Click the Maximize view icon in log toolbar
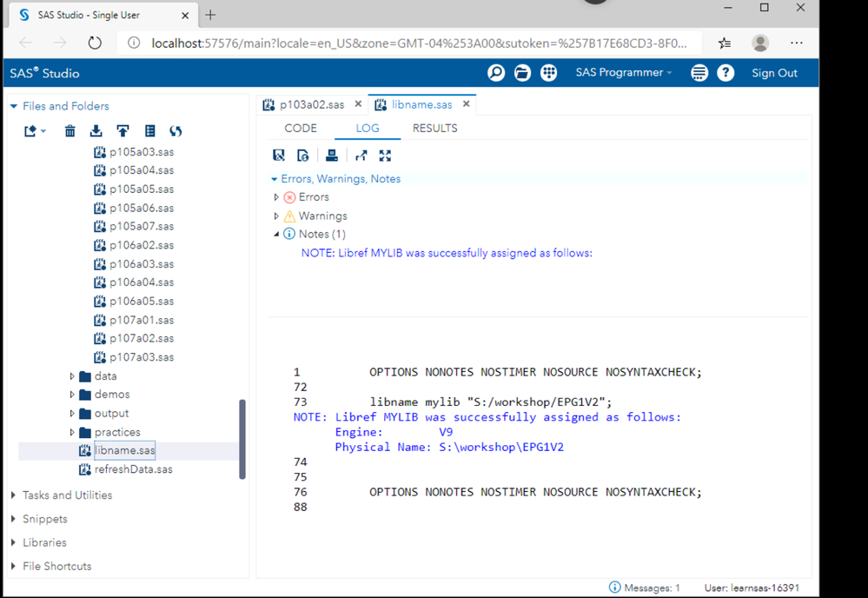868x598 pixels. (385, 156)
